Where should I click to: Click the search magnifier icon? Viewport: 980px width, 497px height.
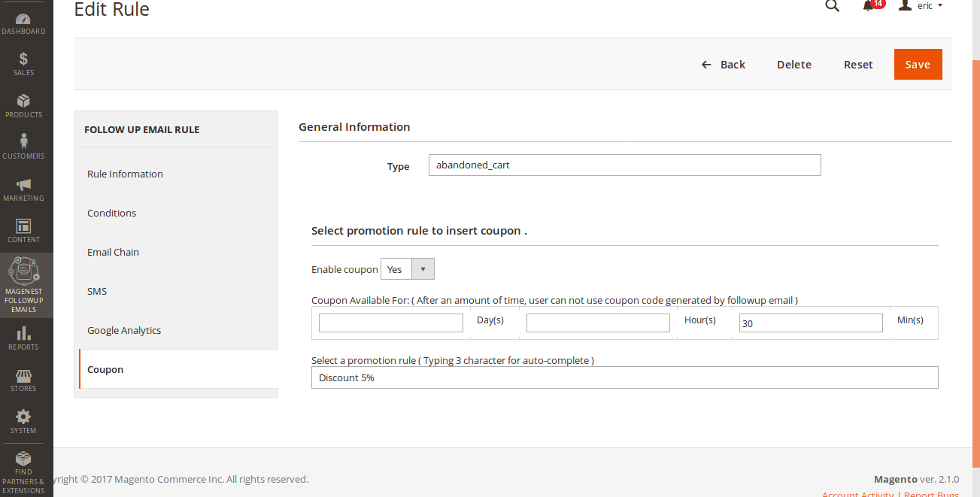[x=832, y=6]
